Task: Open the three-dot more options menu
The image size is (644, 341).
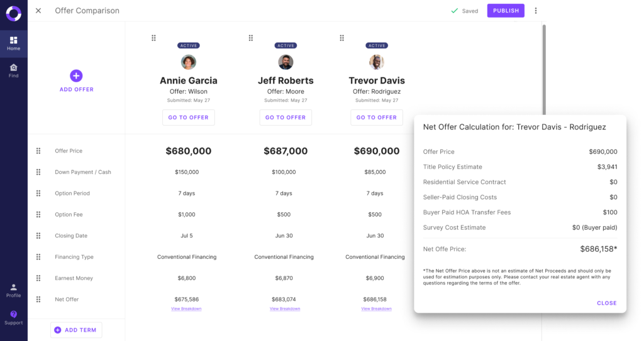Action: click(x=536, y=11)
